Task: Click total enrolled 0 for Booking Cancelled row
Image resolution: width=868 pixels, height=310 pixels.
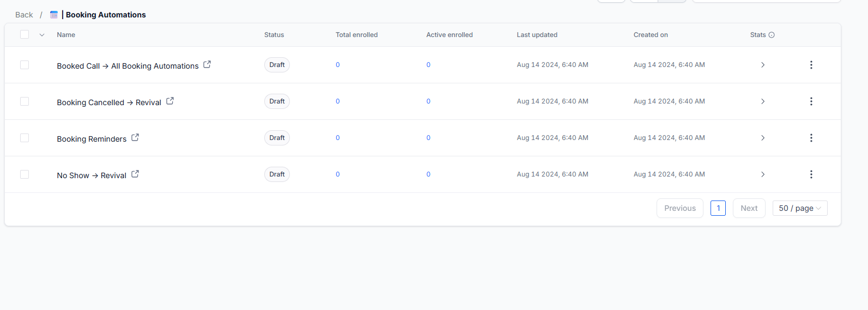Action: (338, 101)
